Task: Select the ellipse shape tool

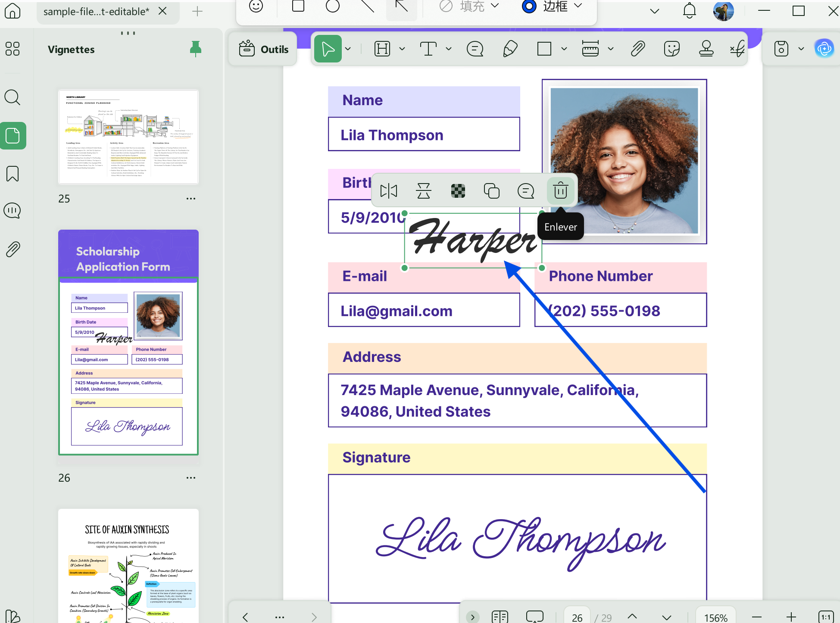Action: pos(333,6)
